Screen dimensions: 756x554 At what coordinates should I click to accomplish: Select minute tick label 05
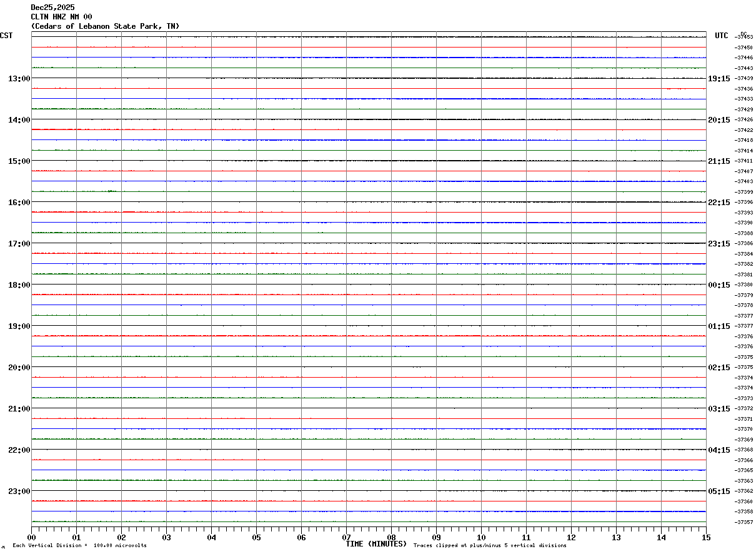tap(256, 537)
